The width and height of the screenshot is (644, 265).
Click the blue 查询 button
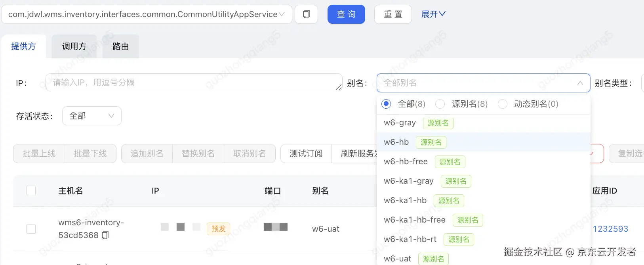(x=346, y=14)
